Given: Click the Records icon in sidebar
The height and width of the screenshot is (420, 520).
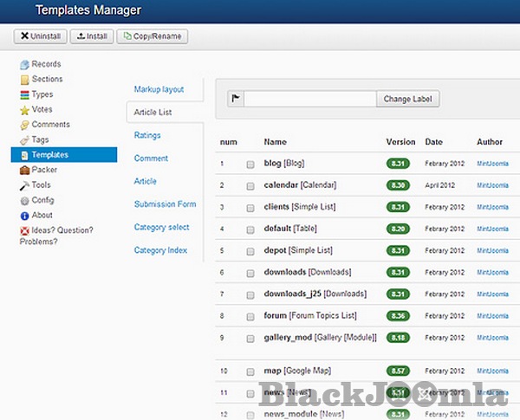Looking at the screenshot, I should pyautogui.click(x=24, y=64).
